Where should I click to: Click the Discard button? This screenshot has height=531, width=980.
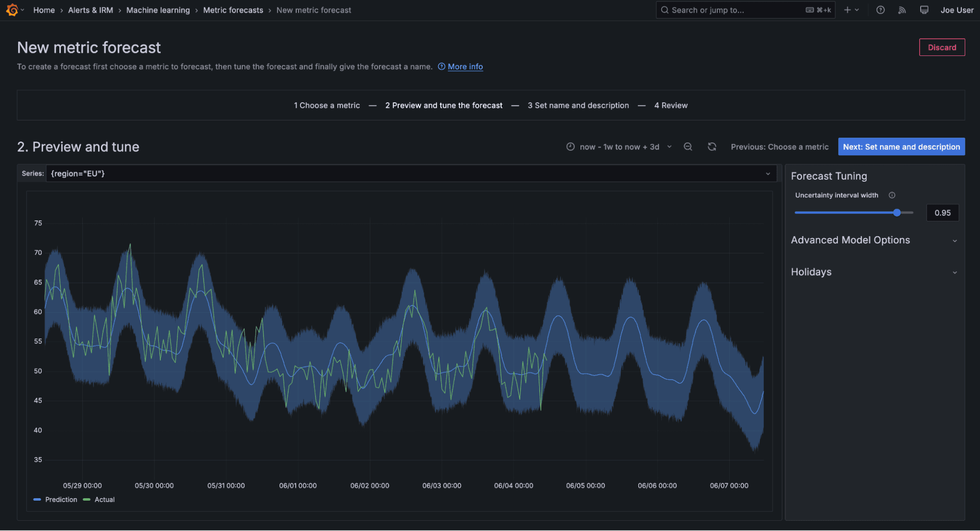point(942,47)
